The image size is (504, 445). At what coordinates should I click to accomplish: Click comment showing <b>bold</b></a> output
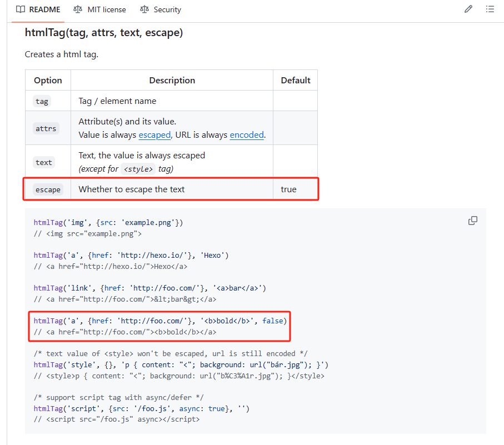point(125,332)
